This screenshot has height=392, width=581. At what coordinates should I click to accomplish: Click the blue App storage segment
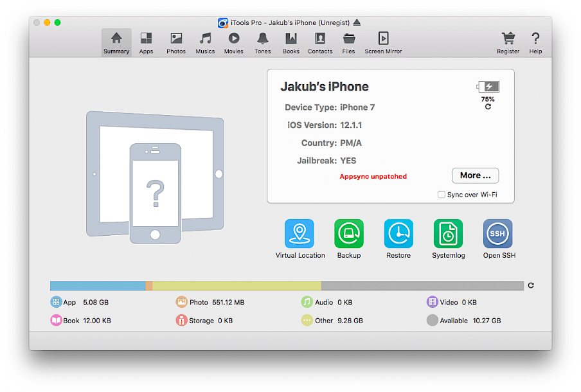point(98,286)
